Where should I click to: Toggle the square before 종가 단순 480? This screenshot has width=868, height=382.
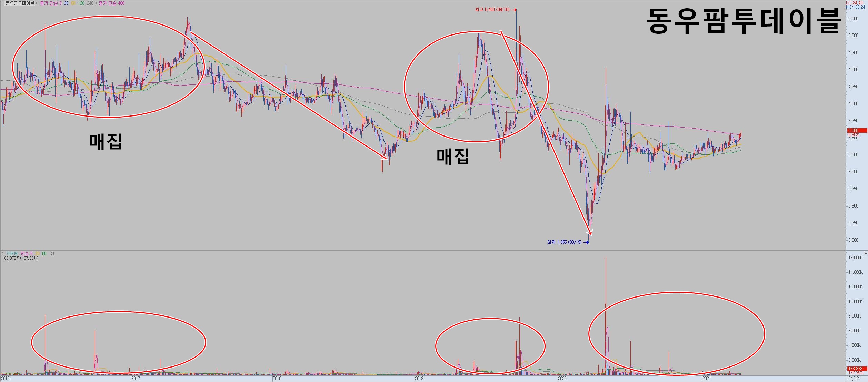(96, 3)
